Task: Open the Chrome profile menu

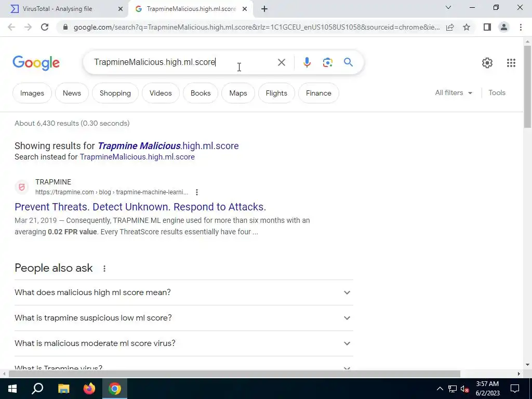Action: 504,27
